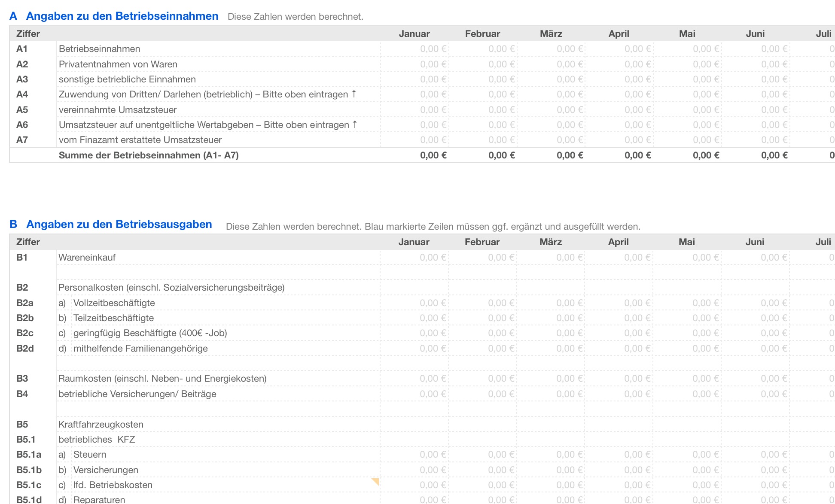Viewport: 835px width, 504px height.
Task: Click the Vollzeitbeschäftigte value under März
Action: pyautogui.click(x=569, y=303)
